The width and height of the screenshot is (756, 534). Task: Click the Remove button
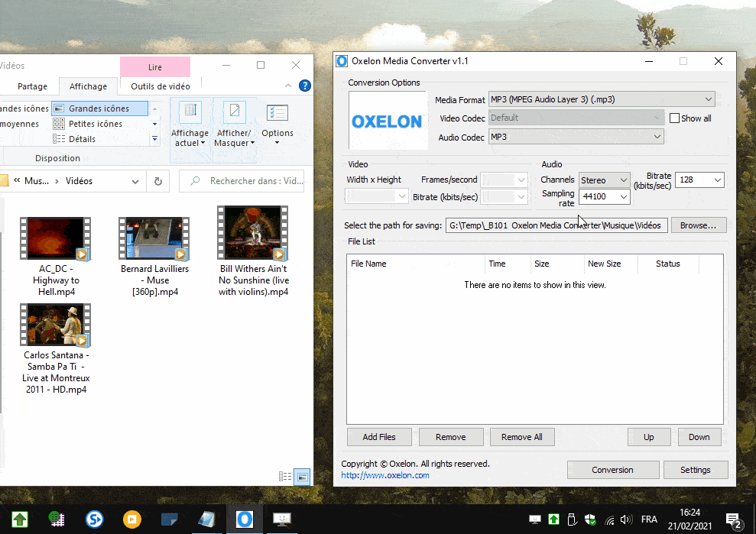coord(451,437)
